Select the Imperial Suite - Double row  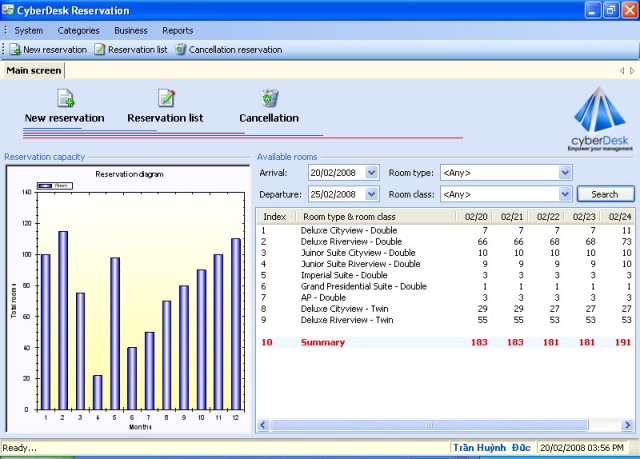pos(344,275)
